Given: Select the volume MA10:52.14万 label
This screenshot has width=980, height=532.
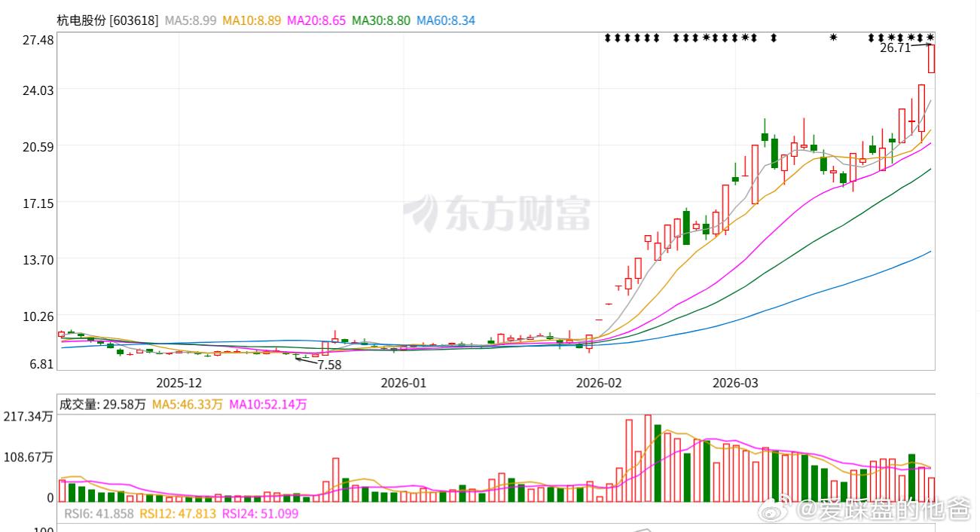Looking at the screenshot, I should 268,405.
